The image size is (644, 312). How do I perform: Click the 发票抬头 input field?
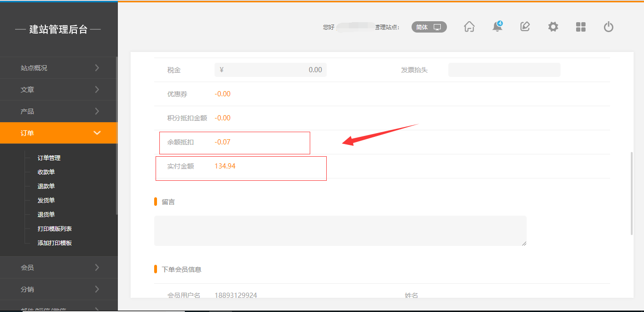click(504, 70)
